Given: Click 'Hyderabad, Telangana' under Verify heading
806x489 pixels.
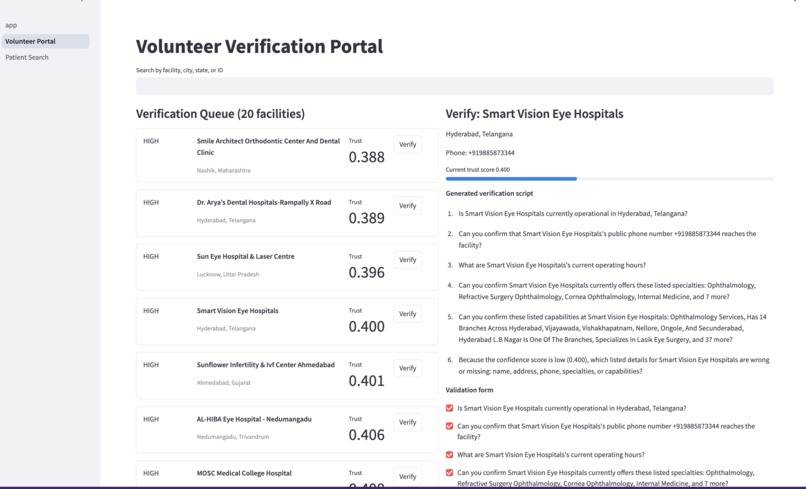Looking at the screenshot, I should pos(479,134).
